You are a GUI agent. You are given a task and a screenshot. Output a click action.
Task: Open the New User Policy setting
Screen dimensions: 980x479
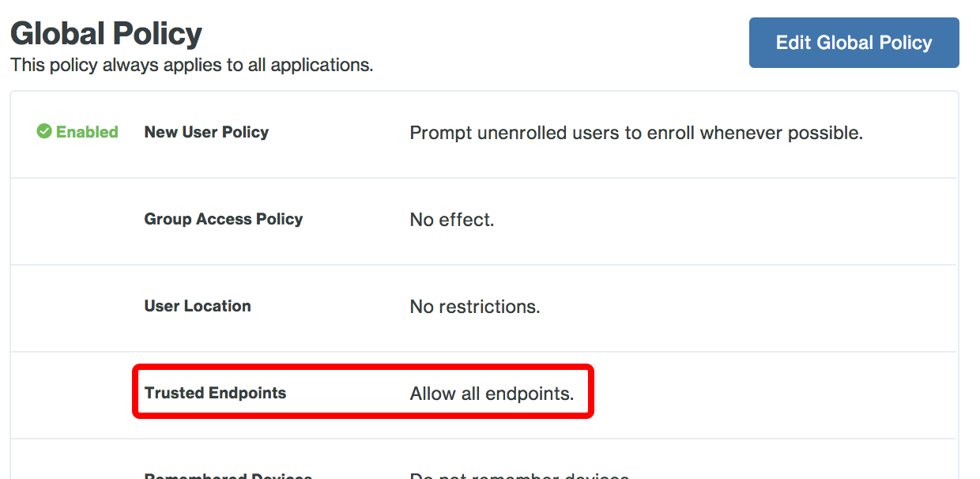(x=206, y=132)
